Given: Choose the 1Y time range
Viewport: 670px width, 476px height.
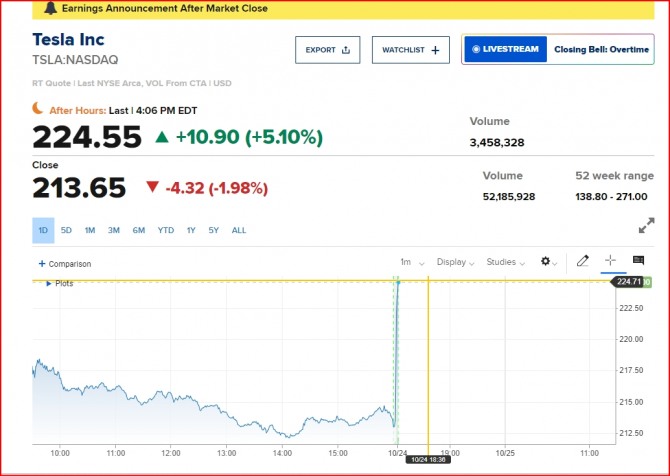Looking at the screenshot, I should point(191,230).
